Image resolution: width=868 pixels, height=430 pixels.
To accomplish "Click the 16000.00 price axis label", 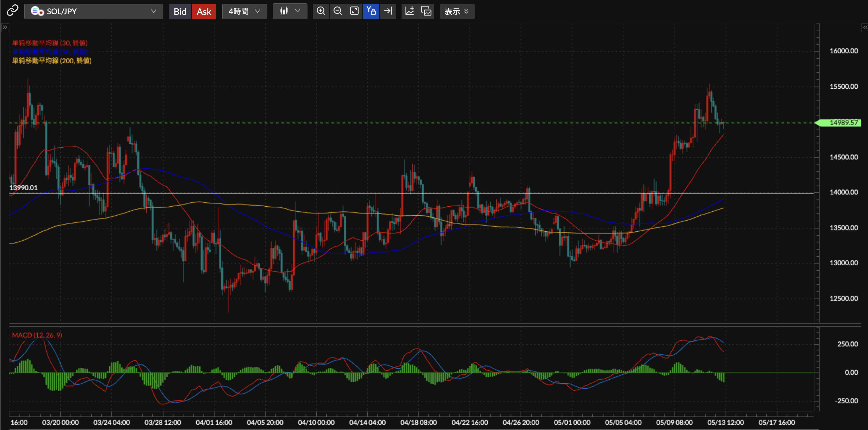I will pos(844,51).
